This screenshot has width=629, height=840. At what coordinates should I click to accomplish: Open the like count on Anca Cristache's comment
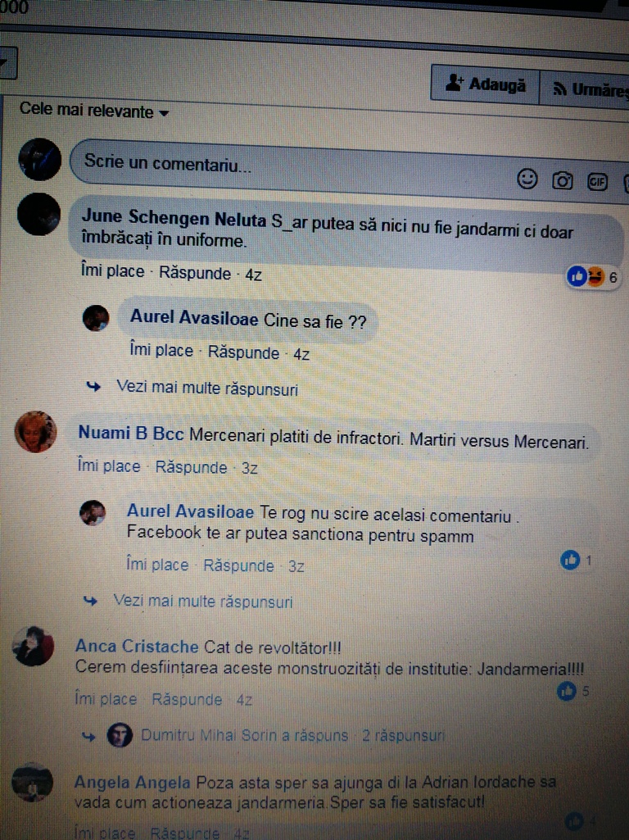[x=573, y=691]
